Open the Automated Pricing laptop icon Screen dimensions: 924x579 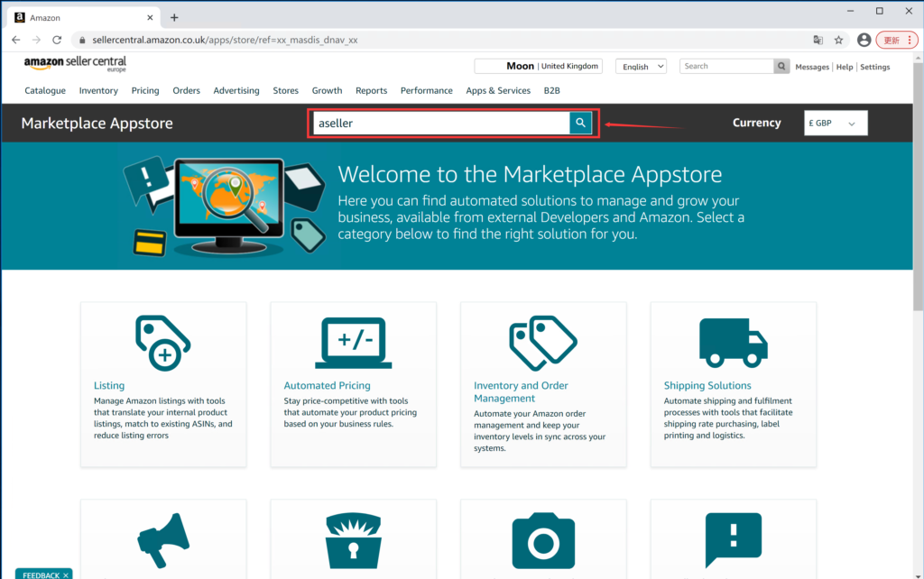click(x=354, y=343)
